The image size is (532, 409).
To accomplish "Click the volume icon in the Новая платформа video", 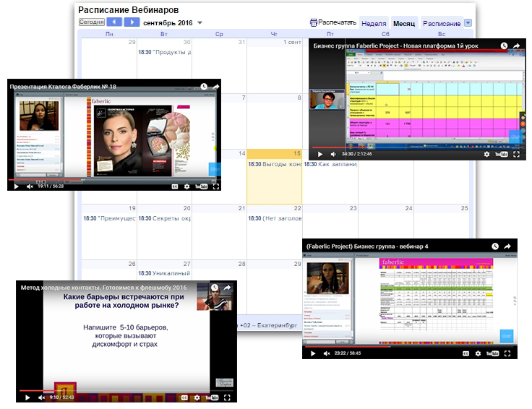I will click(333, 154).
